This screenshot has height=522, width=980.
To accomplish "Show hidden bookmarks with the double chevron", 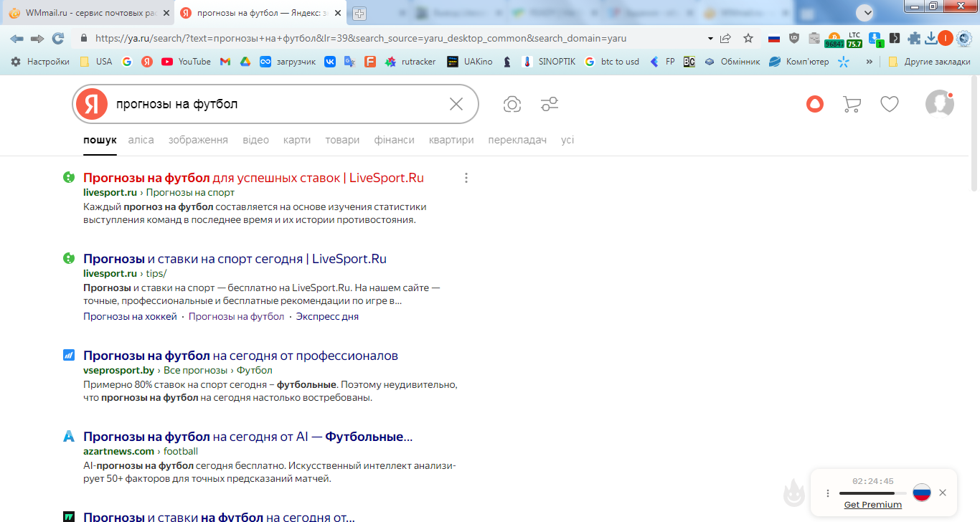I will pyautogui.click(x=870, y=62).
